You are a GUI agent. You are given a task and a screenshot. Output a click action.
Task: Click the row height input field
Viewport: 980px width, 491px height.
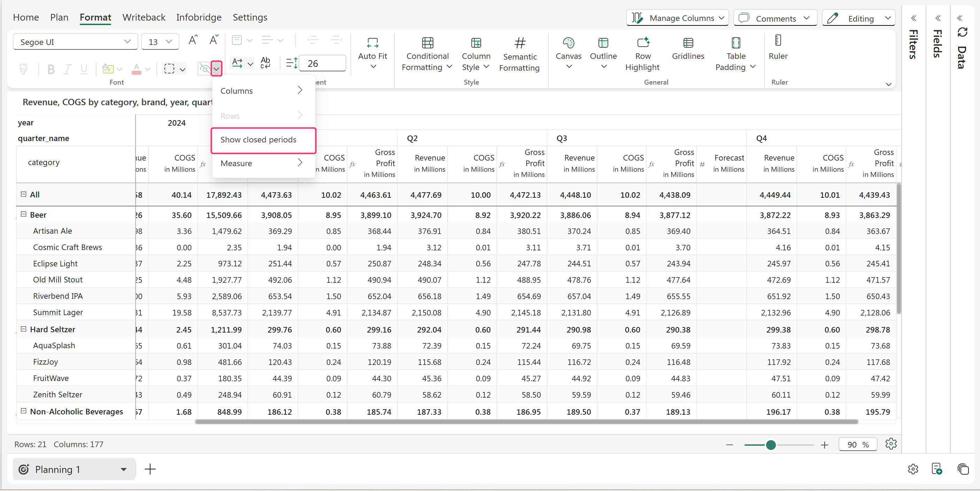(x=322, y=63)
